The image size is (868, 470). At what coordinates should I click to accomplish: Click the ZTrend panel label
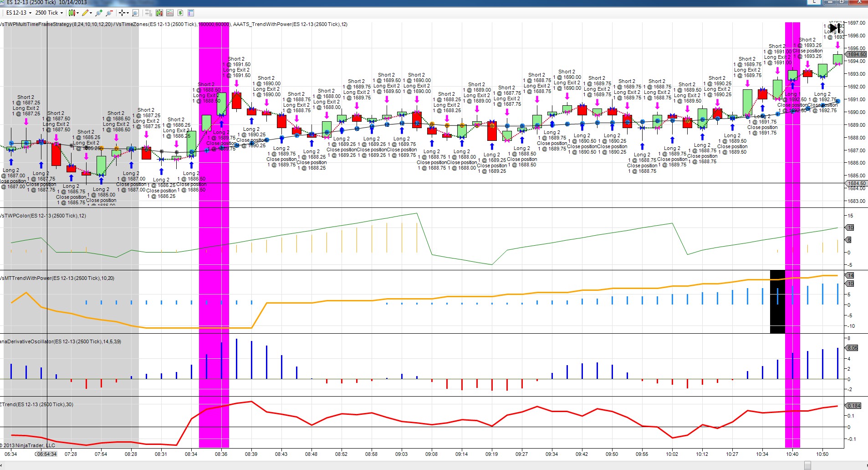tap(36, 404)
